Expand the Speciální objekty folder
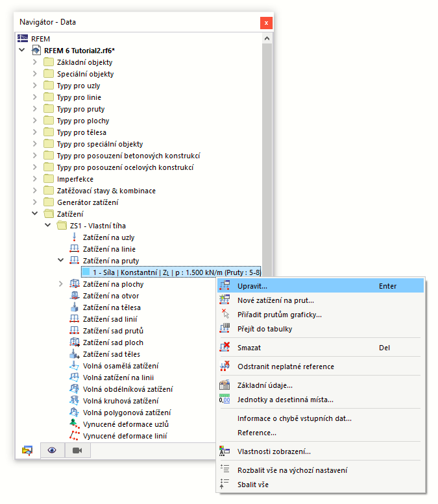 point(35,73)
